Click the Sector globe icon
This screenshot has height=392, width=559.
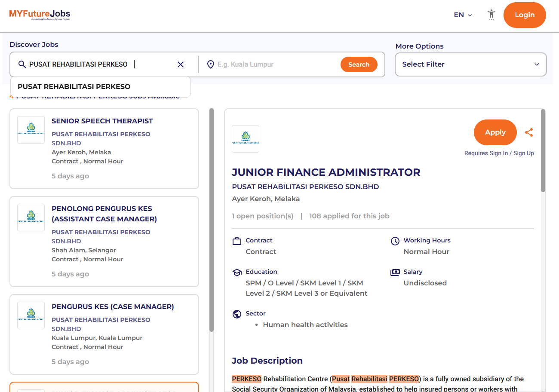(236, 314)
